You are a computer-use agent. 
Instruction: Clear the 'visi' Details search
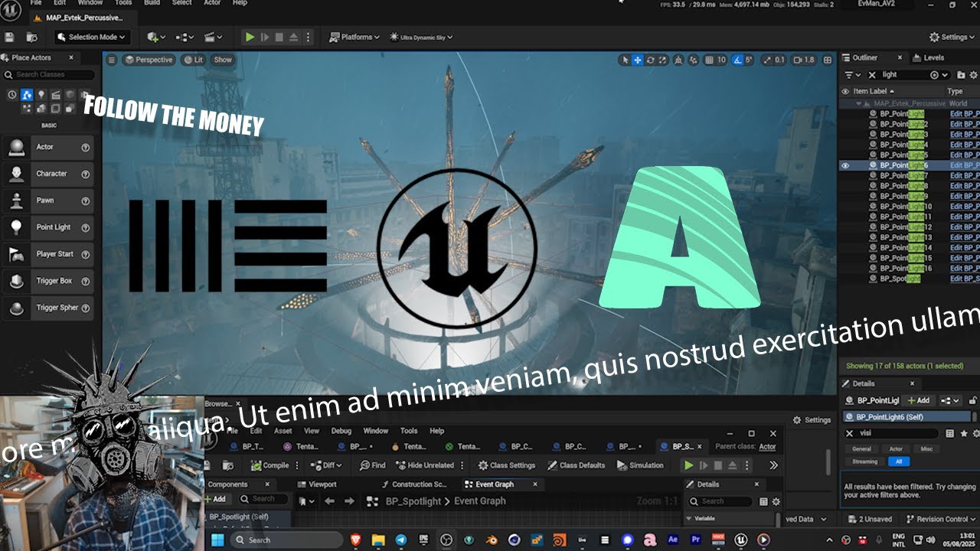[849, 433]
